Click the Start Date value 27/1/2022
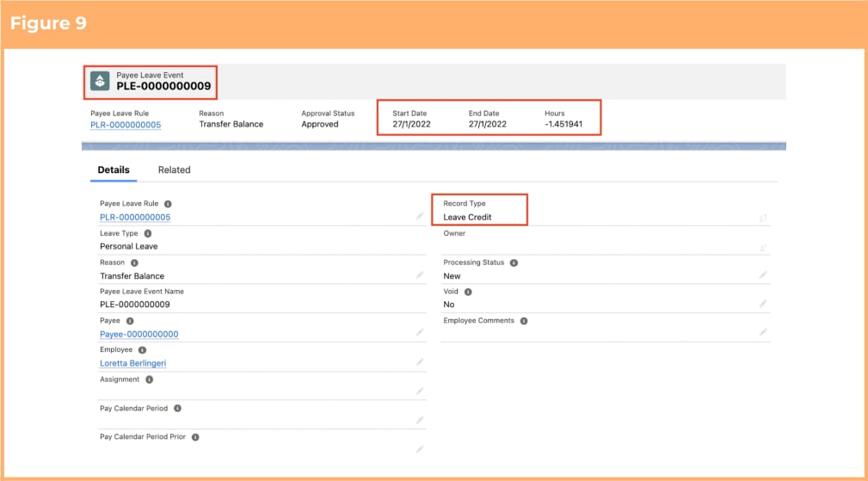The image size is (868, 481). 411,124
